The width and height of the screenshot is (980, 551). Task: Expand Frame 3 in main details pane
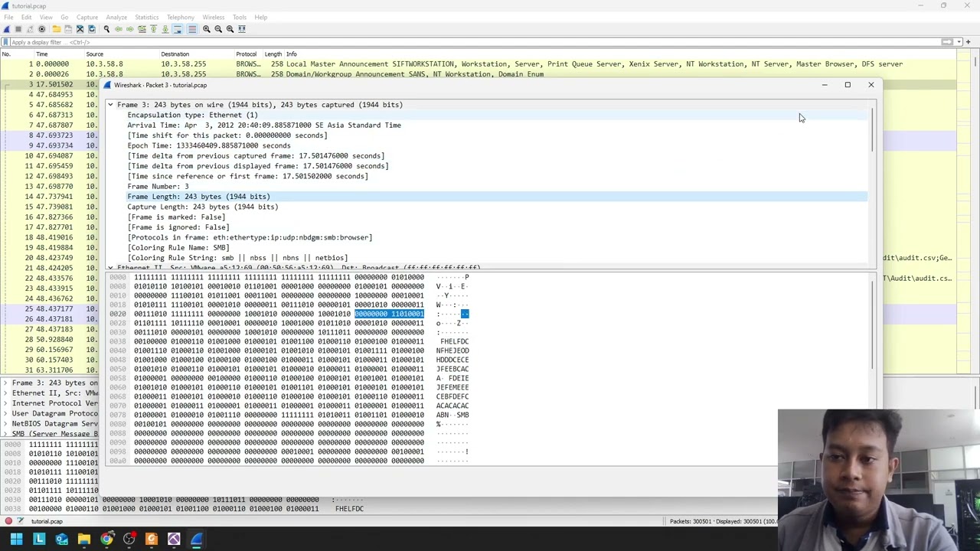tap(6, 383)
